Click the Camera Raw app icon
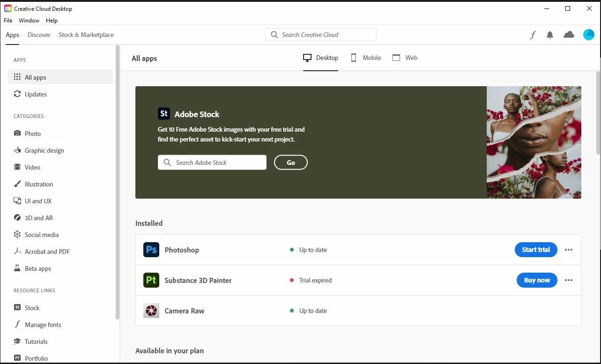This screenshot has height=364, width=601. [x=151, y=311]
